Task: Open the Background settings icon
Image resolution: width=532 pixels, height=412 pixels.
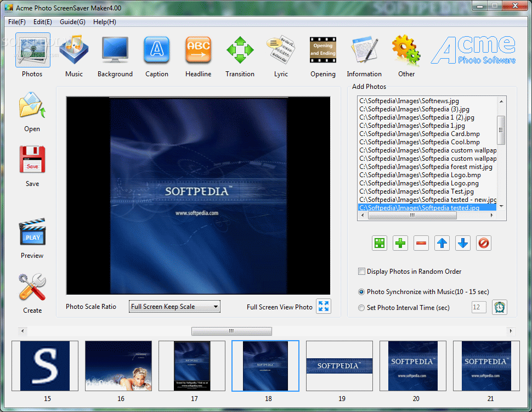Action: click(115, 50)
